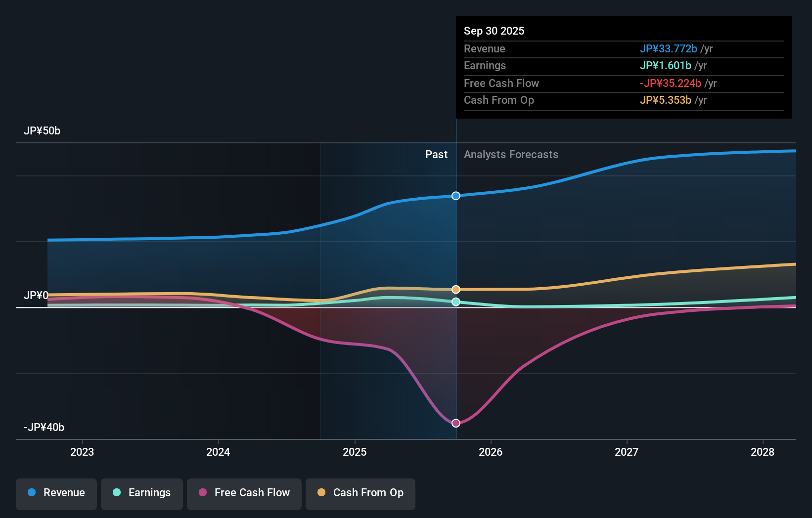Switch to the Analysts Forecasts section

[511, 154]
